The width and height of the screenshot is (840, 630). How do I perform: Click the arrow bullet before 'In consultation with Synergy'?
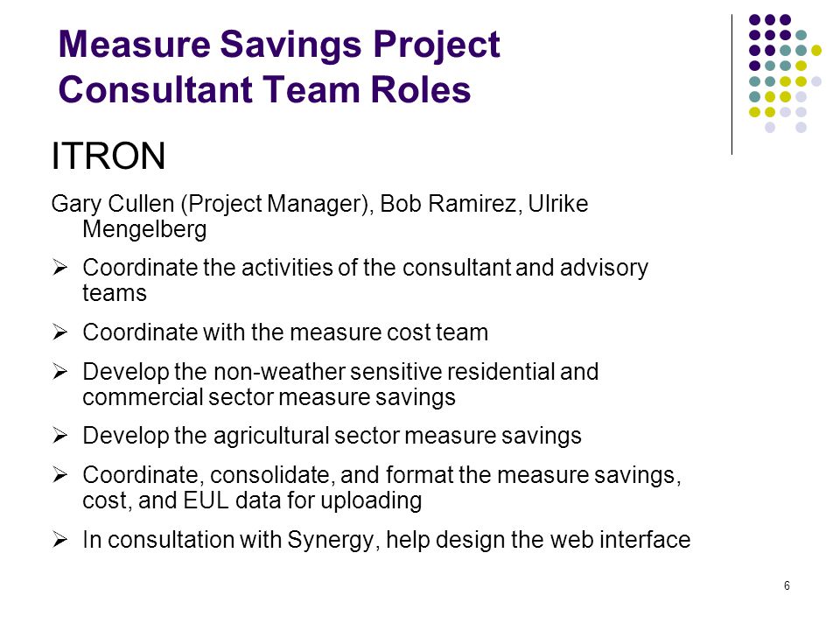[60, 540]
